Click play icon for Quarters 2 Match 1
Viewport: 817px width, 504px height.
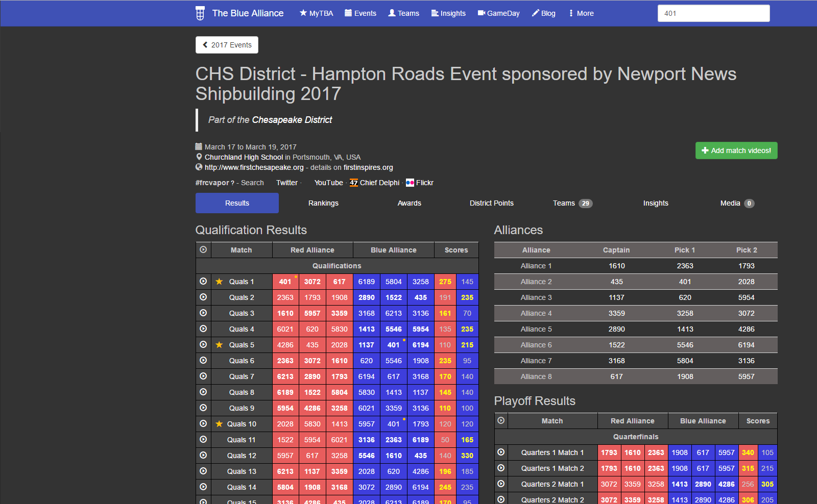click(501, 484)
